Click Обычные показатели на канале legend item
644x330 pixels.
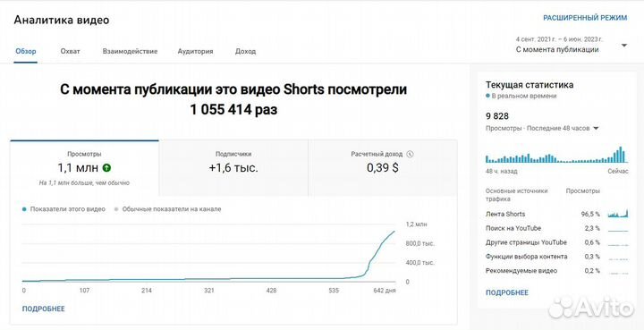click(x=167, y=209)
